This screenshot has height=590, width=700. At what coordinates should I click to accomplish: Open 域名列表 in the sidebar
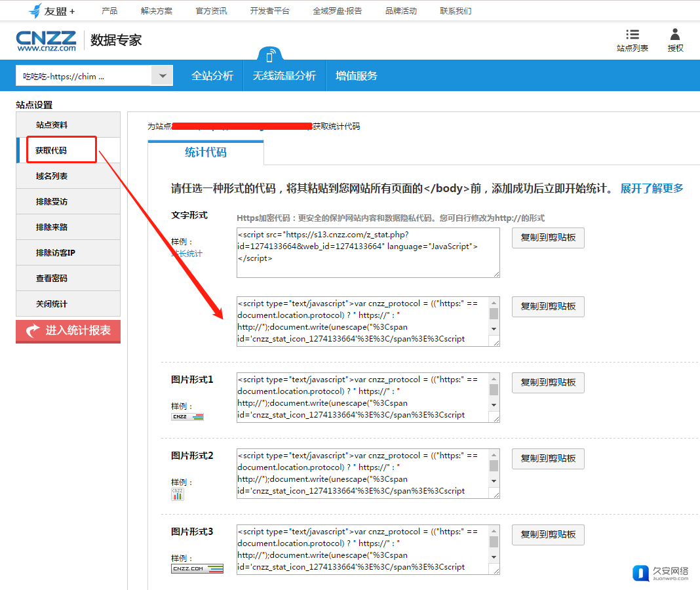click(68, 176)
